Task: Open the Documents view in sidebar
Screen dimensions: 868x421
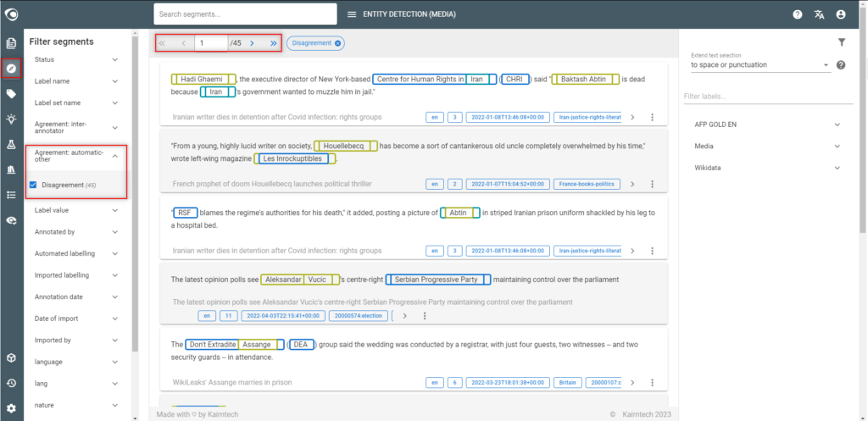Action: (11, 44)
